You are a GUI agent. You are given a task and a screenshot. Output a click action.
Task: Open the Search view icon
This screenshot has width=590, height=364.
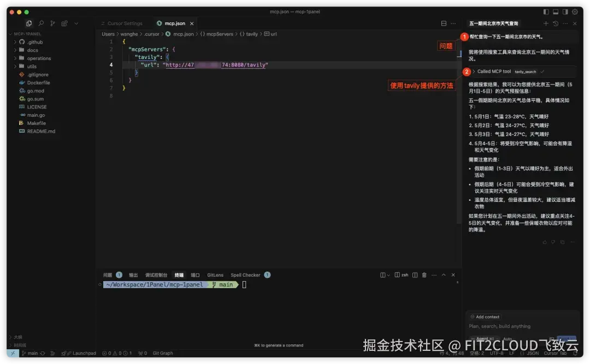[41, 23]
